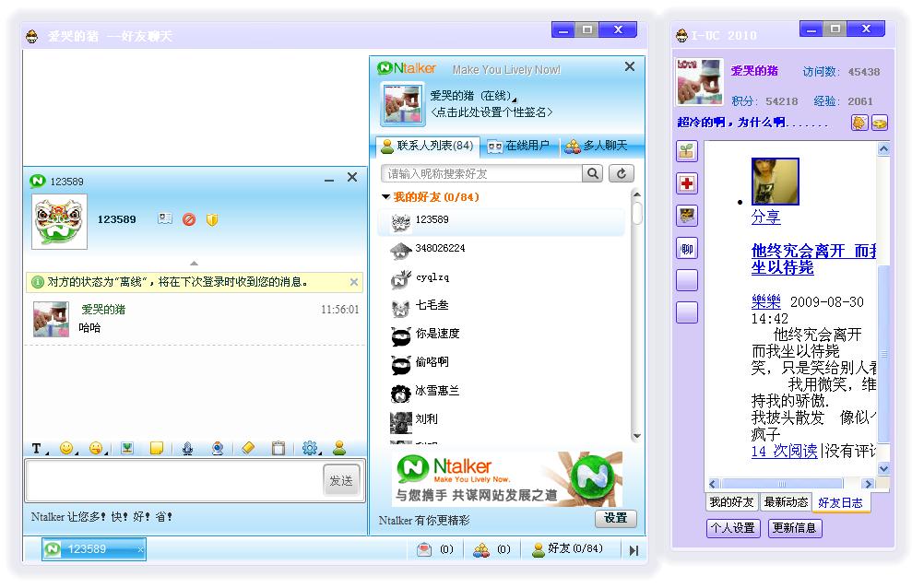This screenshot has width=912, height=588.
Task: Send the message with 发送 button
Action: point(341,480)
